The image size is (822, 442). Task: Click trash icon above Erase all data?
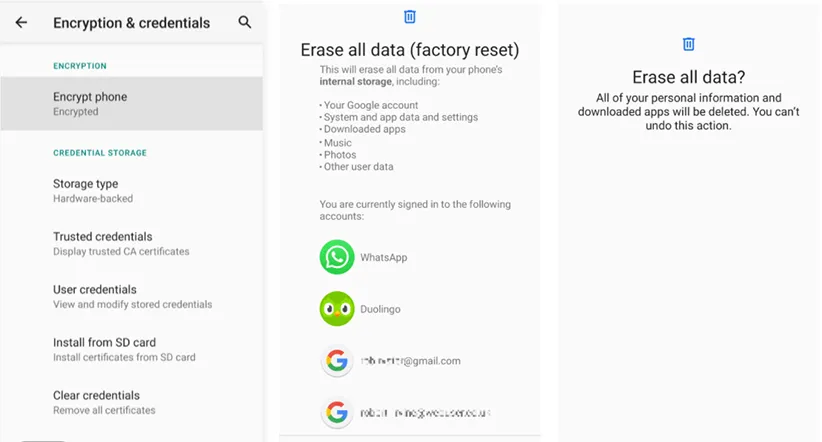[x=688, y=44]
